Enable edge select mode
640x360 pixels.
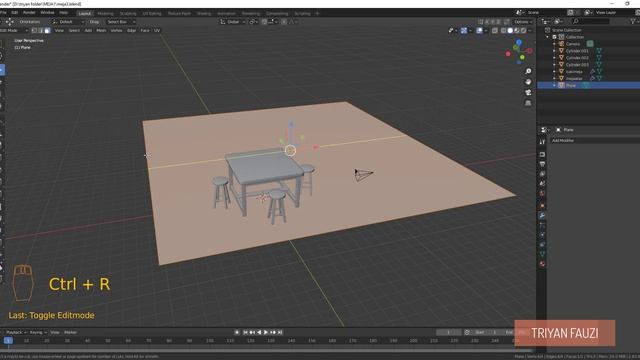click(41, 31)
